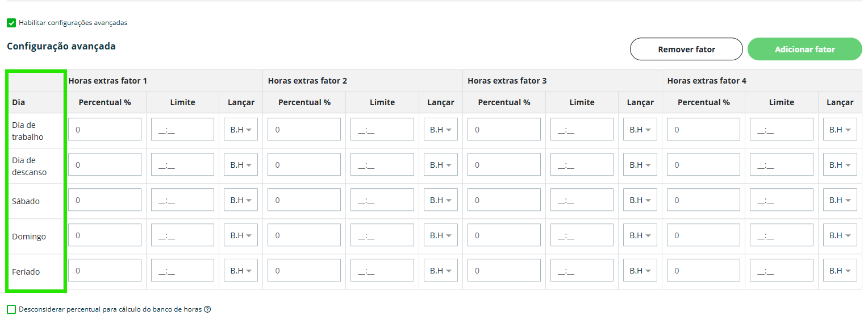Select fator 3 Limite field for Feriado
The width and height of the screenshot is (868, 319).
coord(582,271)
